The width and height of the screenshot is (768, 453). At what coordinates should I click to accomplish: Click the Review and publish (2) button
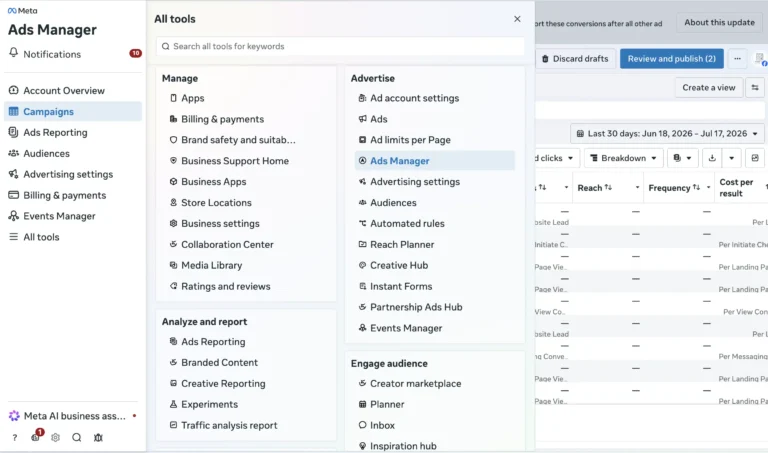tap(672, 59)
